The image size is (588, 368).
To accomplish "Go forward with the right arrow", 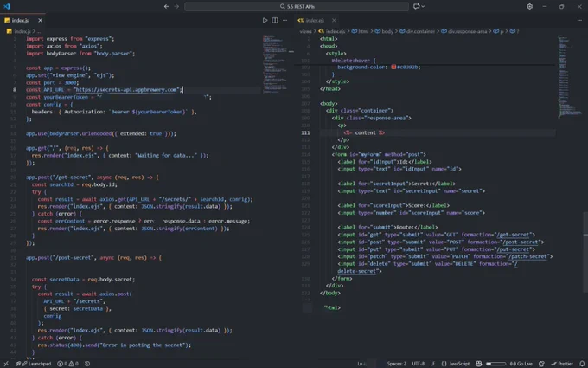I will click(x=176, y=6).
